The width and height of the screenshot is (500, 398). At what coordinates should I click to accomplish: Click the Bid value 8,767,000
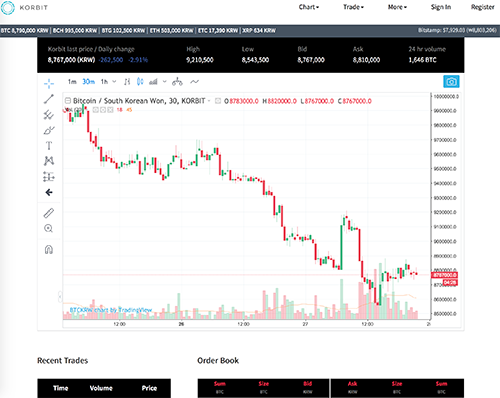311,60
